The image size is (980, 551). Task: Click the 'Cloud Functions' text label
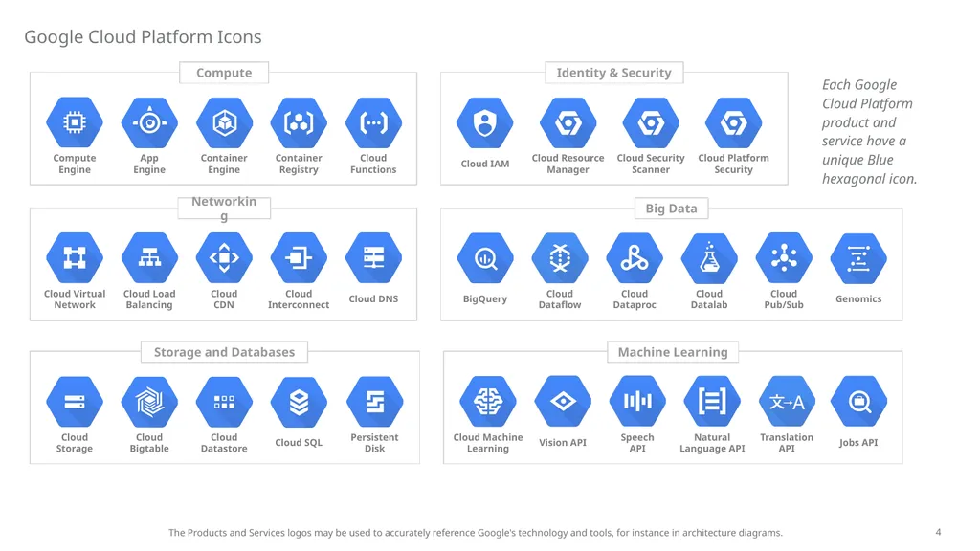(374, 164)
